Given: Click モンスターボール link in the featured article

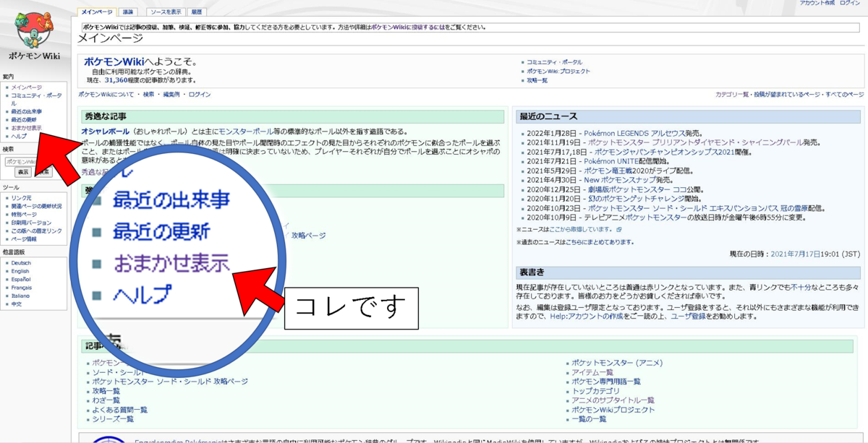Looking at the screenshot, I should [x=245, y=132].
